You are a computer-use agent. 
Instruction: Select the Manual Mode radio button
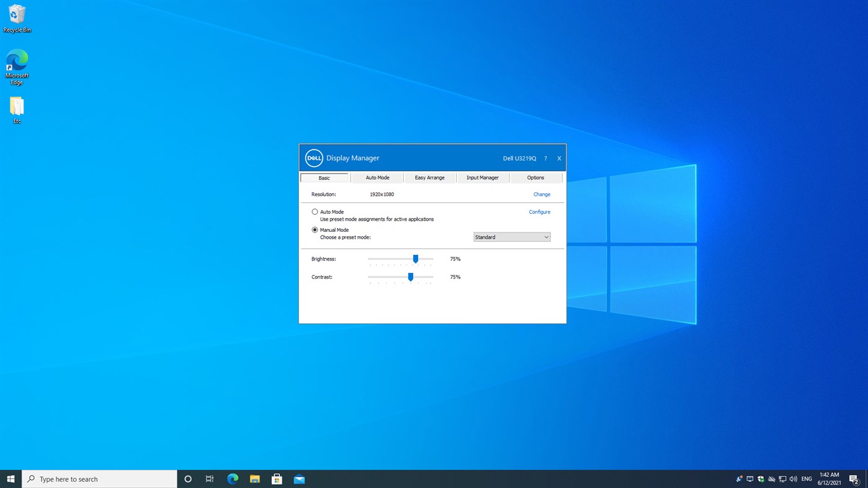(x=315, y=229)
